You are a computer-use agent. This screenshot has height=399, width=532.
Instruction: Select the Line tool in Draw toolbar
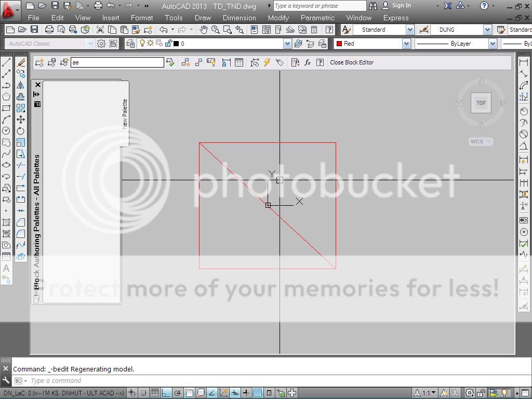(x=6, y=62)
